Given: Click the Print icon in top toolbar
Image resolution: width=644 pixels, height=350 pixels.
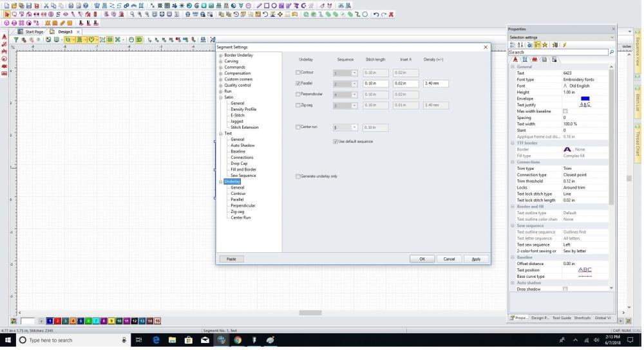Looking at the screenshot, I should pyautogui.click(x=70, y=5).
